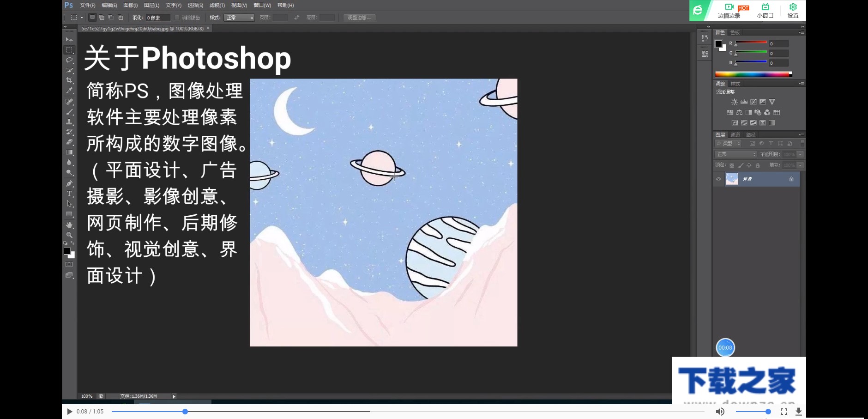Select the Dodge tool

[x=69, y=173]
